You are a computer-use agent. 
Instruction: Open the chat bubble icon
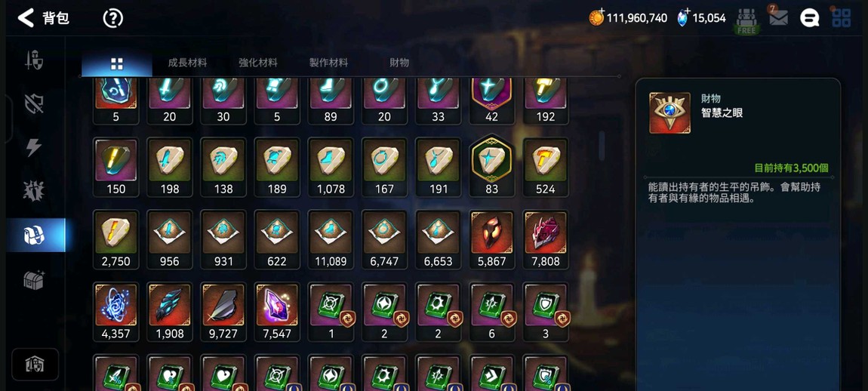pos(809,17)
